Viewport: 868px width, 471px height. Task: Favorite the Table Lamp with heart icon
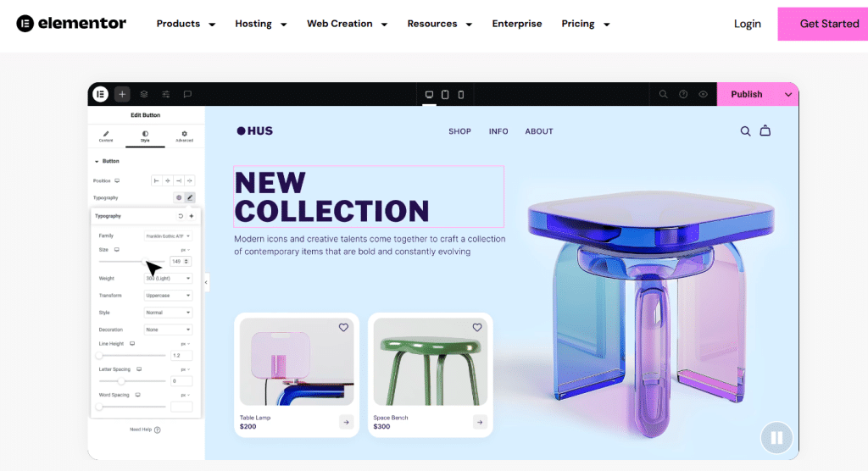point(343,328)
